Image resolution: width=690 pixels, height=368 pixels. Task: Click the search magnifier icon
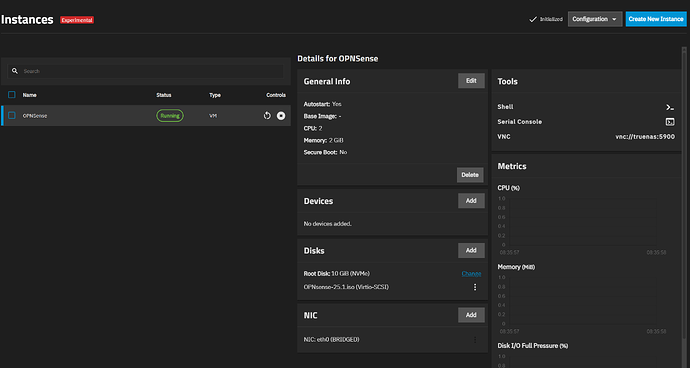click(x=15, y=71)
